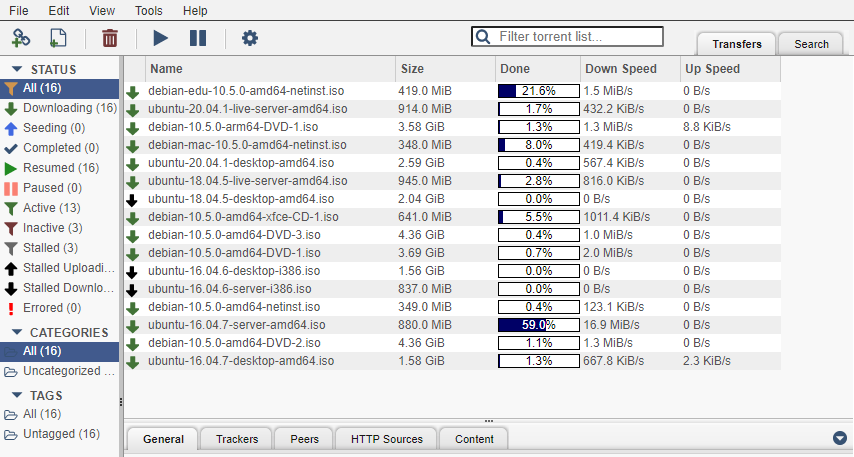Click the Add Torrent File icon
The image size is (854, 457).
click(x=58, y=38)
